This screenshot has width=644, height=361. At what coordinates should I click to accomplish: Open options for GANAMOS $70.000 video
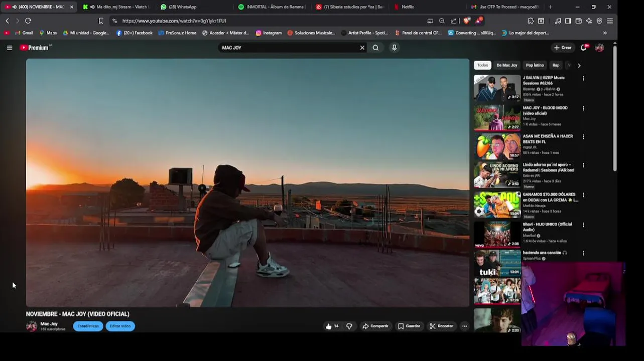click(583, 195)
